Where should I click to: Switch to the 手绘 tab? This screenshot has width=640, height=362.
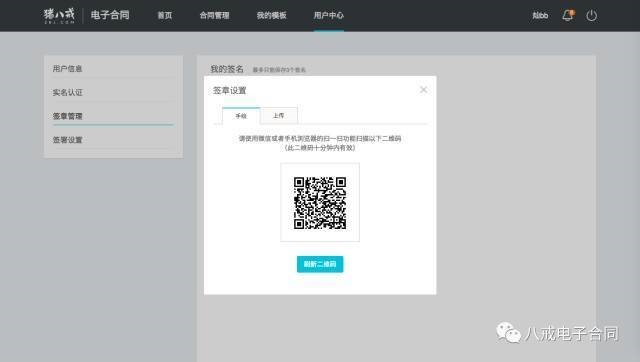click(241, 116)
